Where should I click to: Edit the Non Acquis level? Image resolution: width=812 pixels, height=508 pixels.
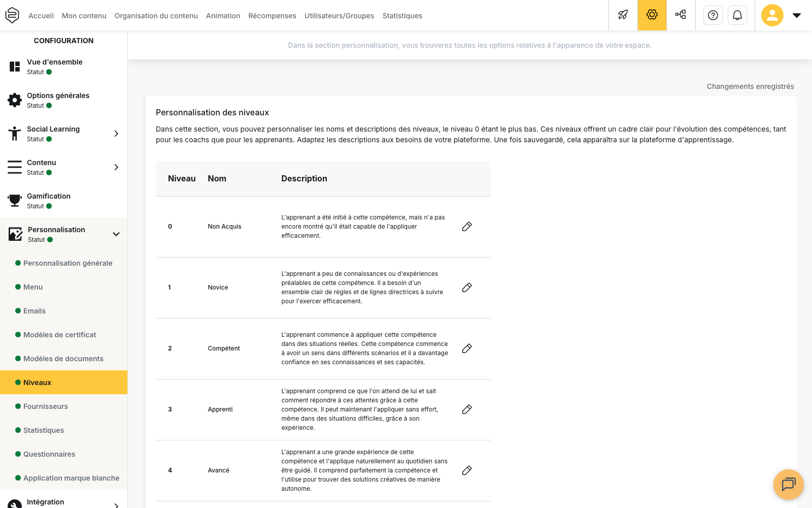pos(467,227)
